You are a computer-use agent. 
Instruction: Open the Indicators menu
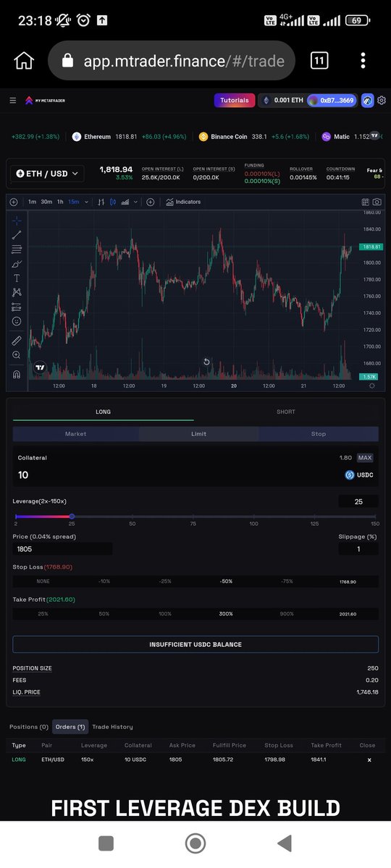(x=183, y=202)
